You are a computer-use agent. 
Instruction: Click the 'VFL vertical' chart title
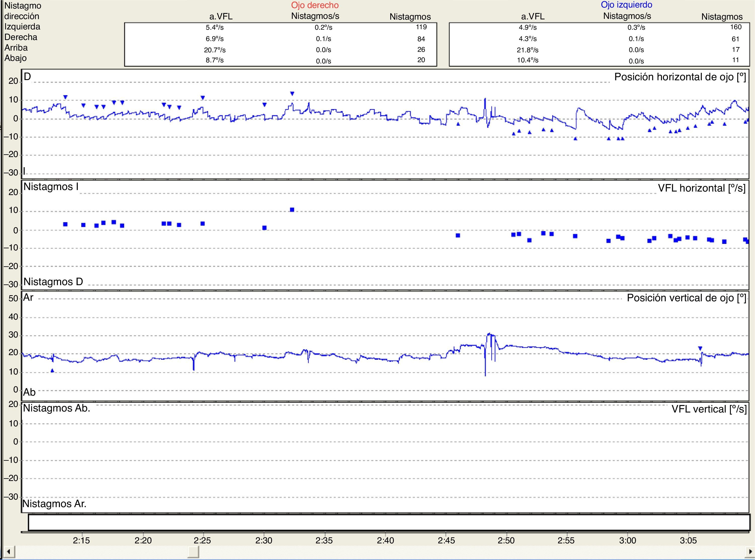709,409
